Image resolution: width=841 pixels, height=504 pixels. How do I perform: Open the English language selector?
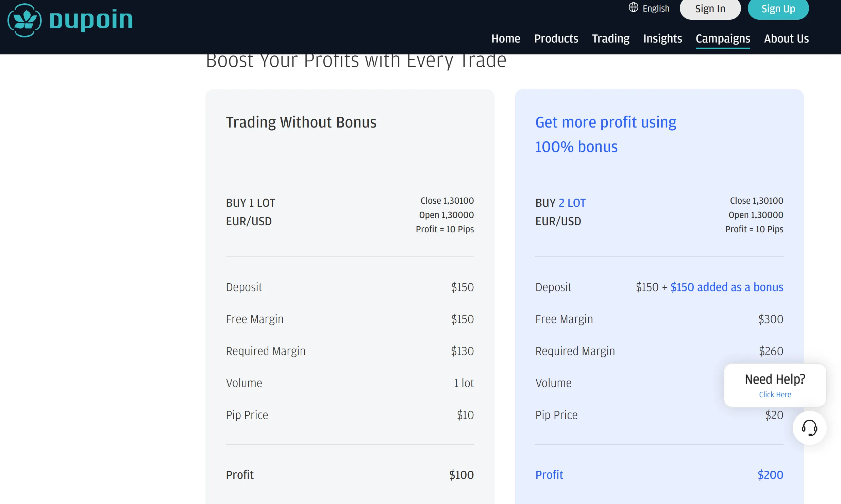coord(649,8)
